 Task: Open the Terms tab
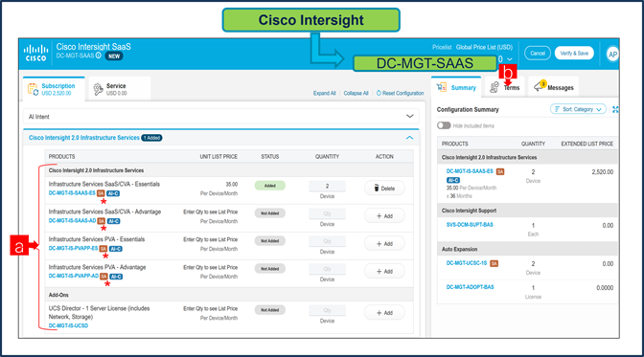[x=505, y=87]
